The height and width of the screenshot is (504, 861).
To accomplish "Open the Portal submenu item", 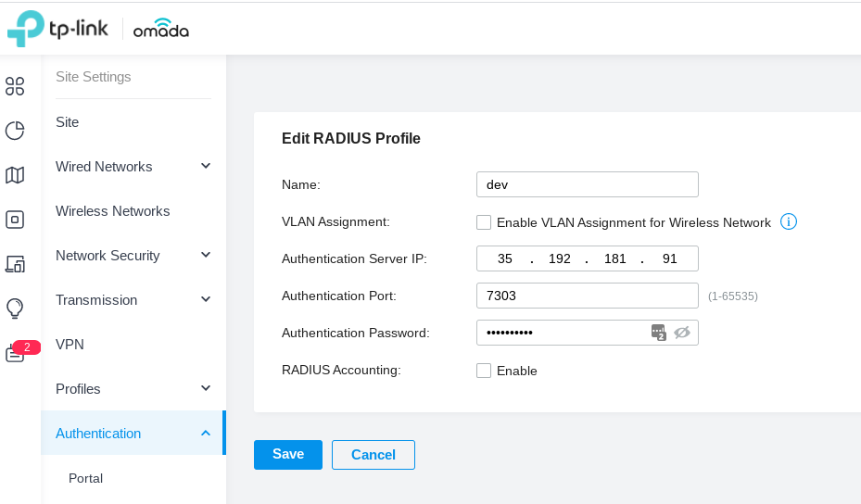I will coord(133,478).
